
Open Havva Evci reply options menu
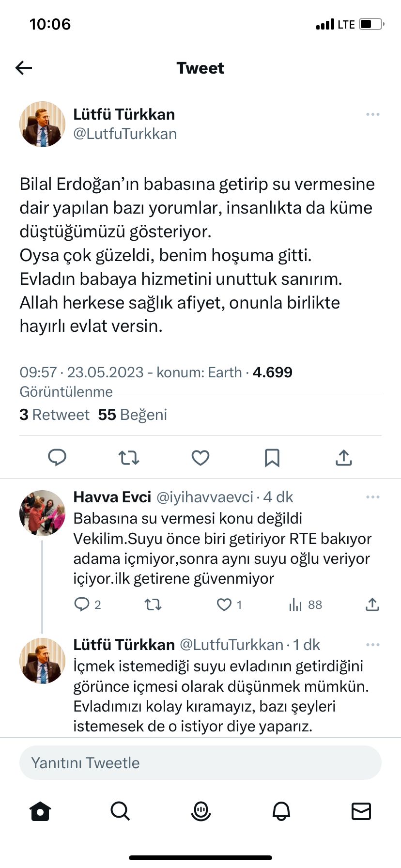[372, 497]
